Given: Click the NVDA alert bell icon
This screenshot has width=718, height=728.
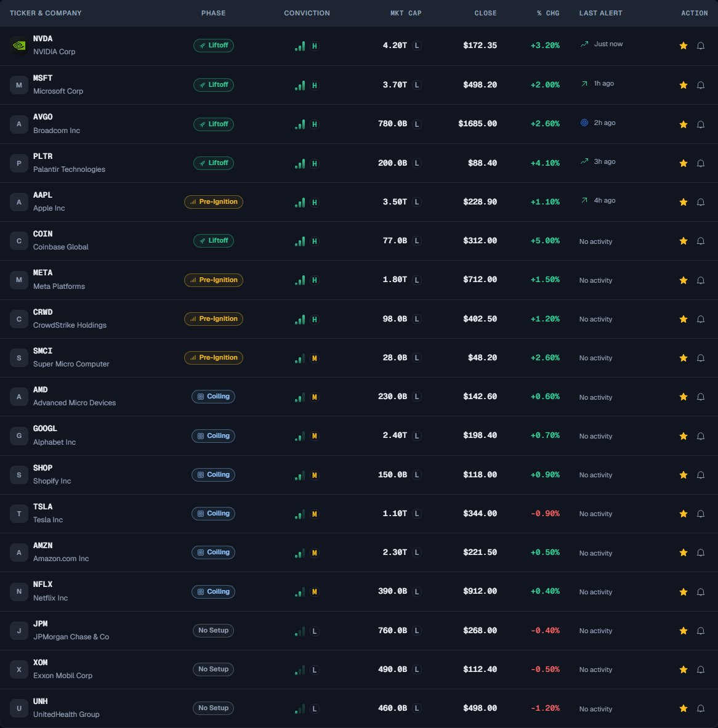Looking at the screenshot, I should pos(701,46).
